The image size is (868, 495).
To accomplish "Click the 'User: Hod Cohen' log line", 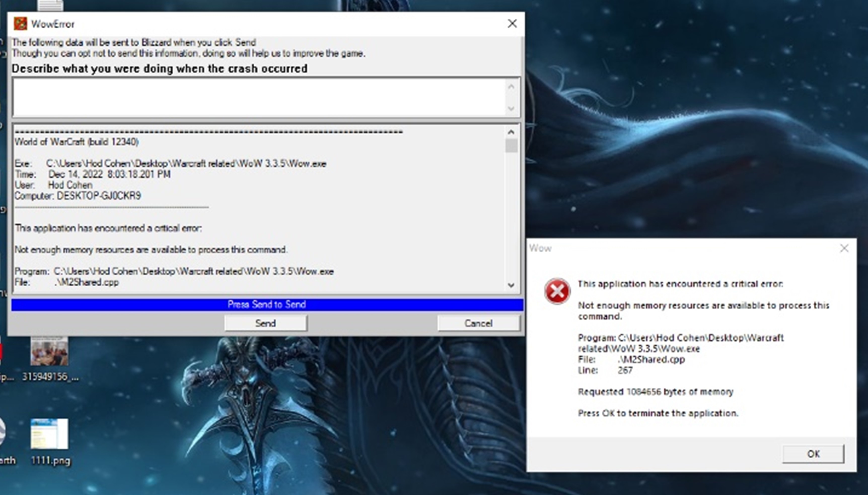I will (54, 185).
